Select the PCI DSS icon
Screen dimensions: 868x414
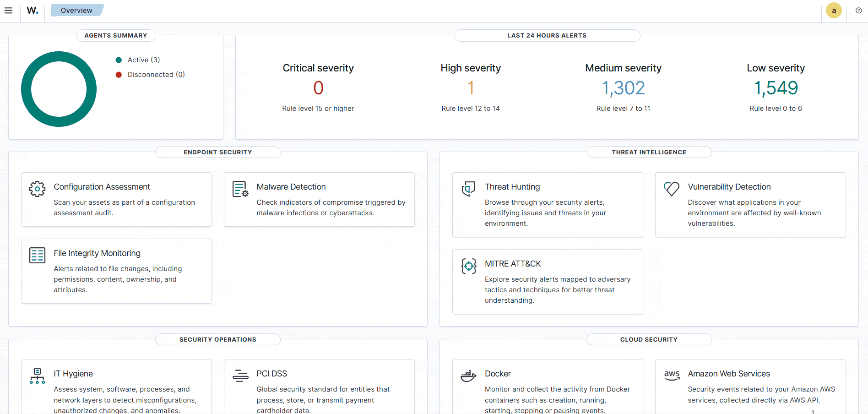coord(240,376)
